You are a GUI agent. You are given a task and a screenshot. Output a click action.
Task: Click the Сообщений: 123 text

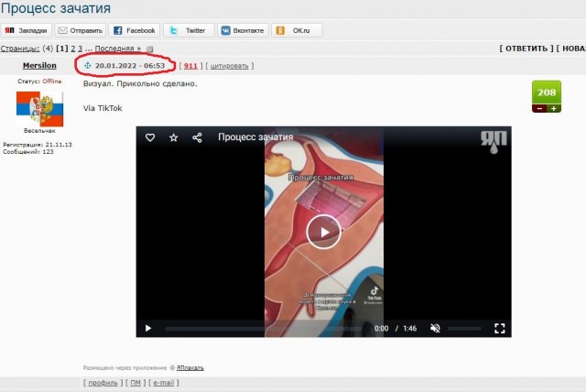28,152
